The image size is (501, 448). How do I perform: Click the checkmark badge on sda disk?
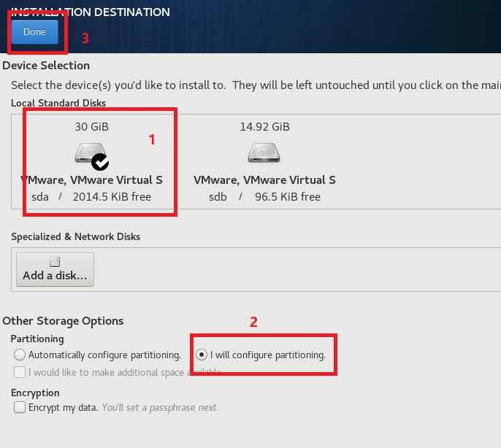100,162
